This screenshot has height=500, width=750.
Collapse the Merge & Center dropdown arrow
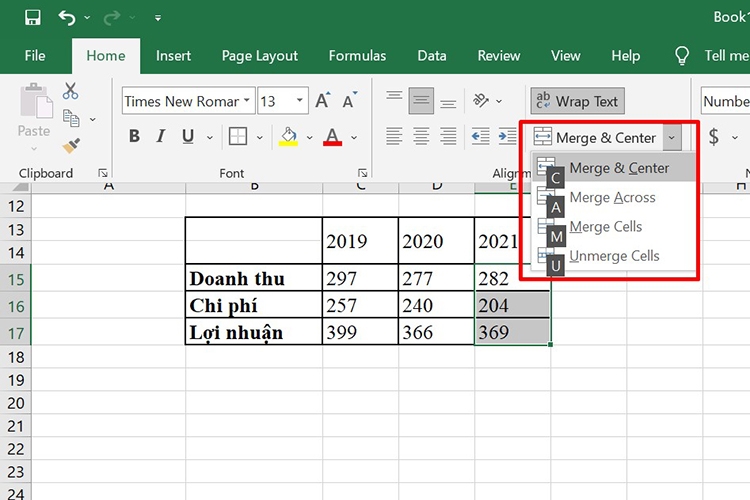pyautogui.click(x=672, y=138)
